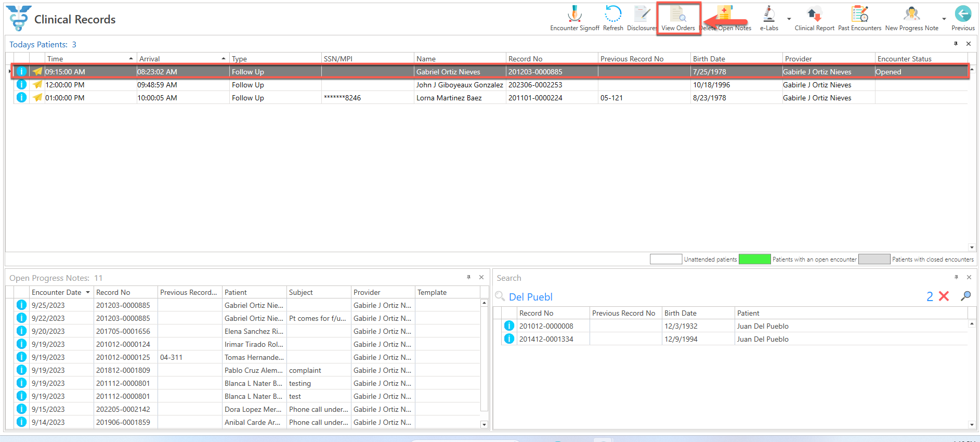Open info for the Irimar Tirado progress note
The width and height of the screenshot is (980, 442).
(21, 344)
